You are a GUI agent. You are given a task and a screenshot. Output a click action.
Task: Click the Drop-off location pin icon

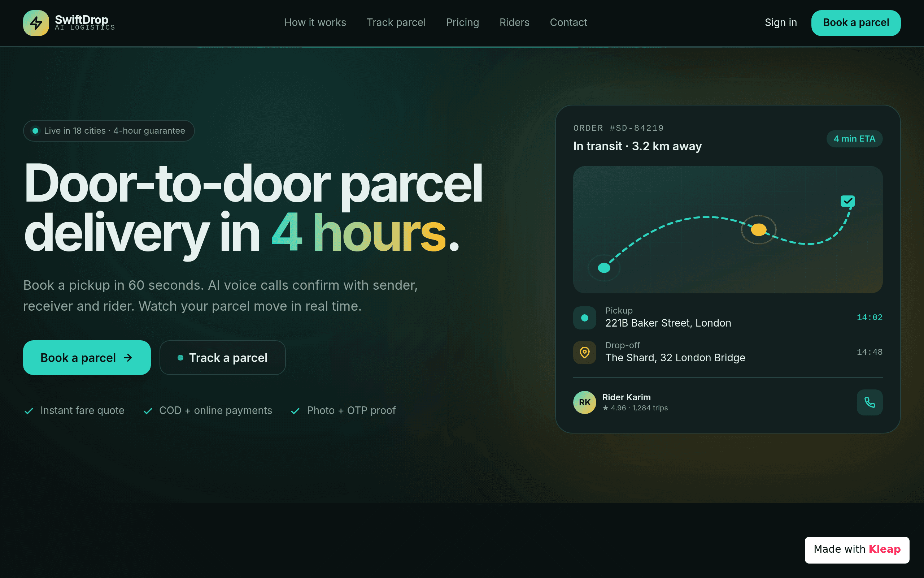pos(585,352)
